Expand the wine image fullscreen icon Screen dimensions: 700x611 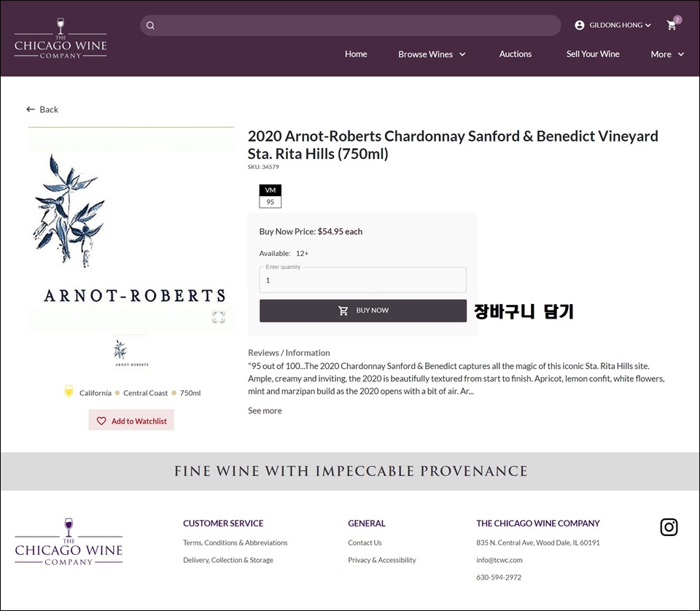pos(218,316)
